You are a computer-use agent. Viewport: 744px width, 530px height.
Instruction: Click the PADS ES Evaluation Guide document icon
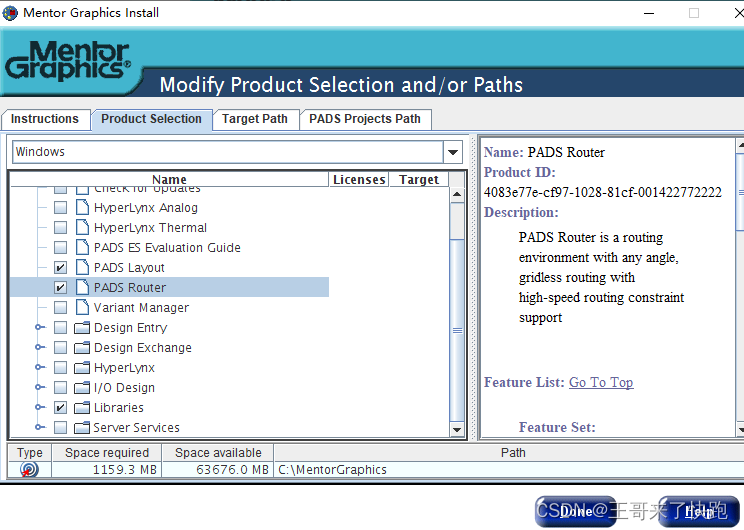pyautogui.click(x=83, y=247)
